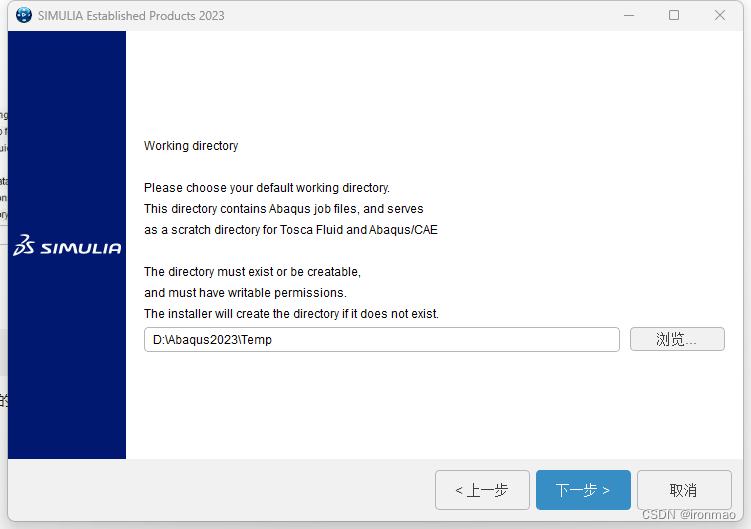The image size is (751, 529).
Task: Go back with the 上一步 button
Action: [482, 490]
